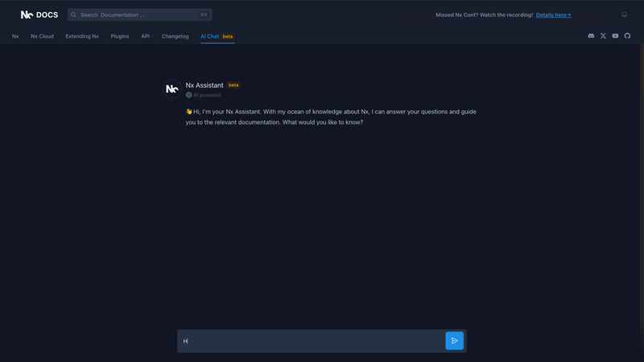View the Changelog page
This screenshot has height=362, width=644.
pyautogui.click(x=175, y=36)
